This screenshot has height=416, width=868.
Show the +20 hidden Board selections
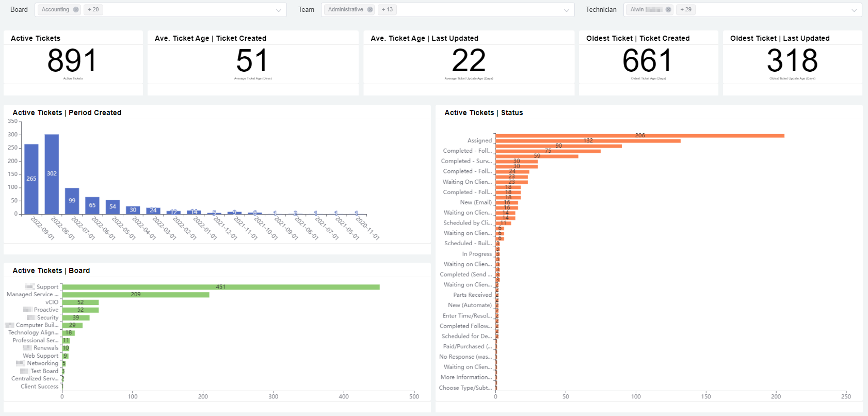[x=93, y=10]
